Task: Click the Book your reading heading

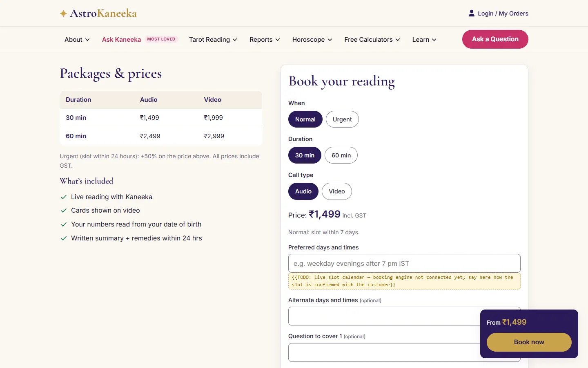Action: point(342,81)
